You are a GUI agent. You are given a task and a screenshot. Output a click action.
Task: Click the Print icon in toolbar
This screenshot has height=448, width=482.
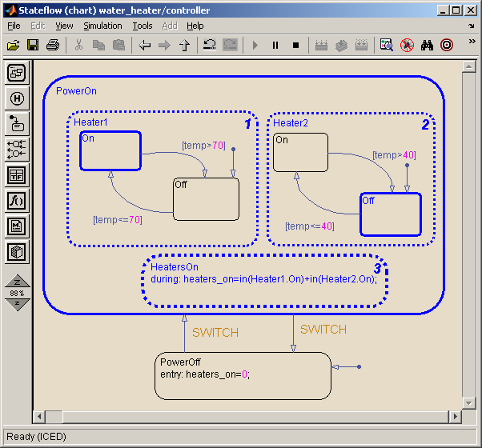pos(53,45)
